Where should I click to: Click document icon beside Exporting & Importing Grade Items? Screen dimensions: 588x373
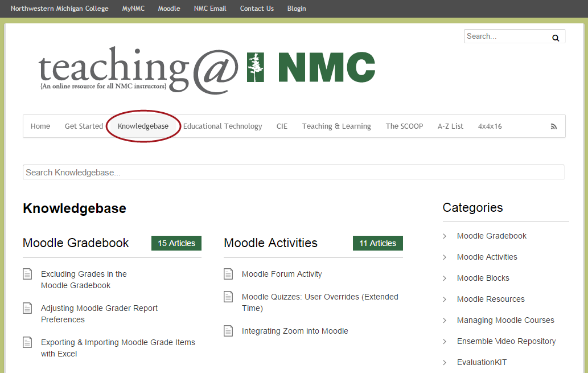27,342
